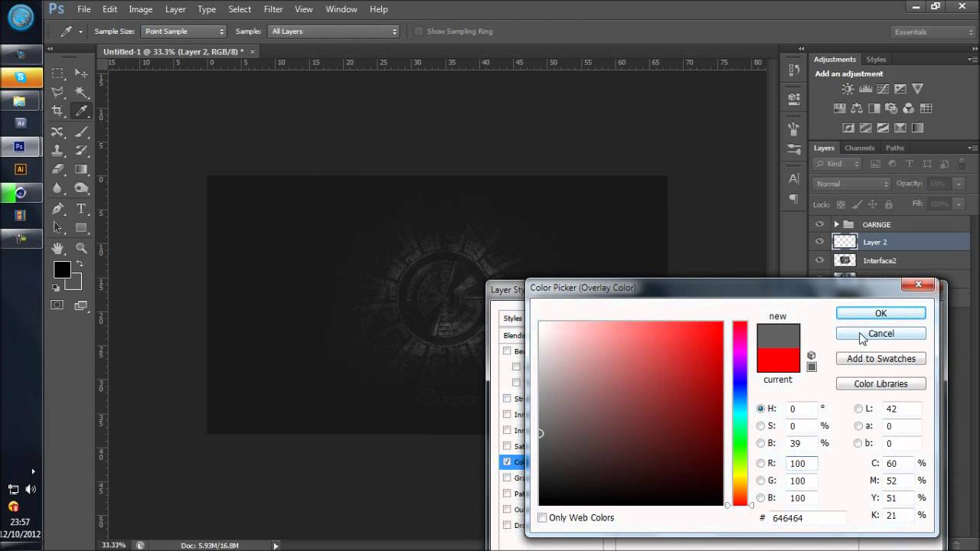Open the Sample Size dropdown
This screenshot has height=551, width=980.
pos(184,31)
